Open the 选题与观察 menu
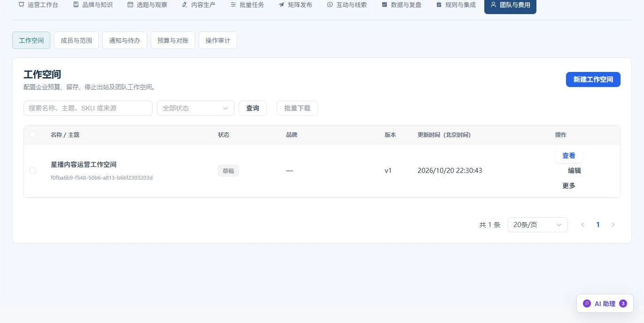 click(x=147, y=5)
